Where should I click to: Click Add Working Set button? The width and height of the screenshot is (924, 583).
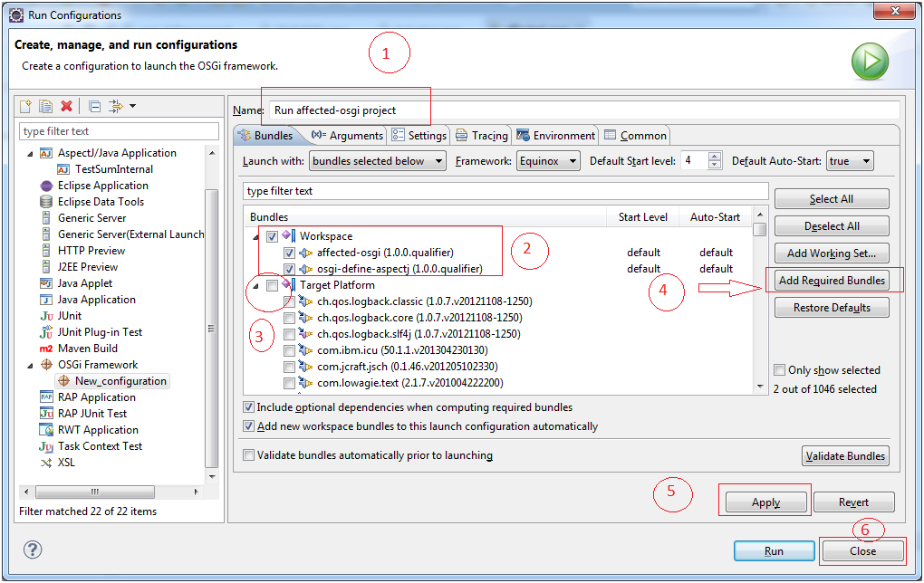(832, 253)
